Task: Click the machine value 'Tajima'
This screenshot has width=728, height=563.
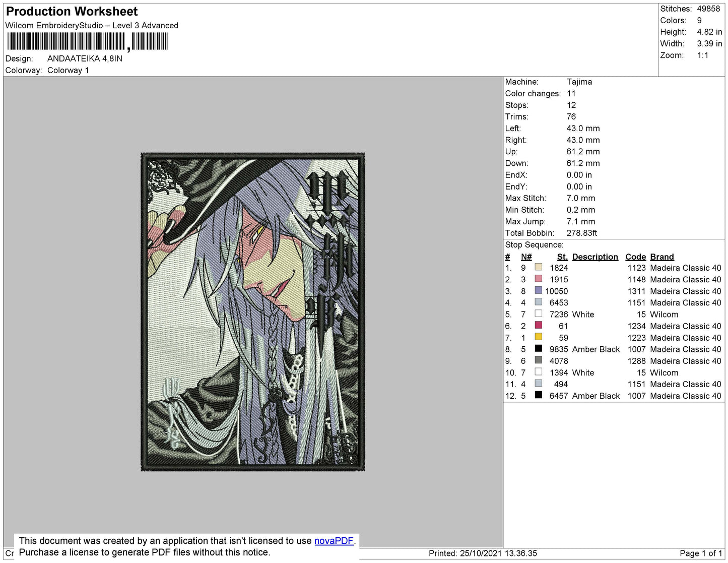Action: tap(579, 82)
